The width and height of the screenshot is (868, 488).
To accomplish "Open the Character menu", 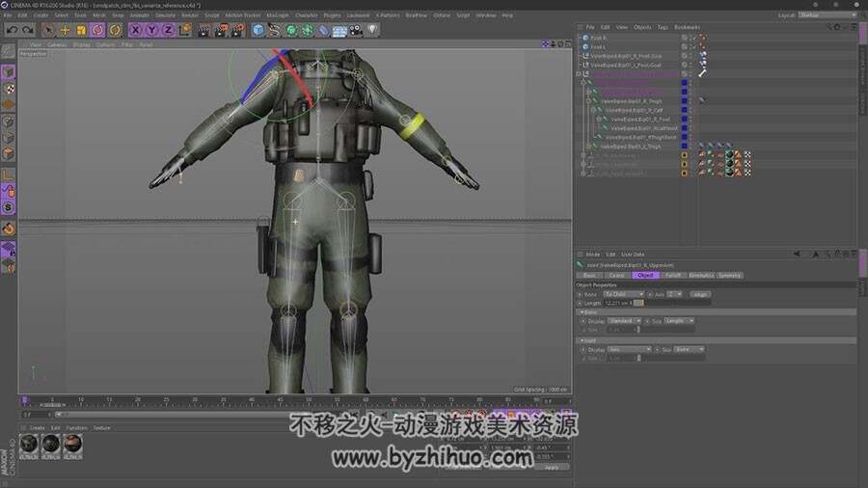I will [x=306, y=15].
